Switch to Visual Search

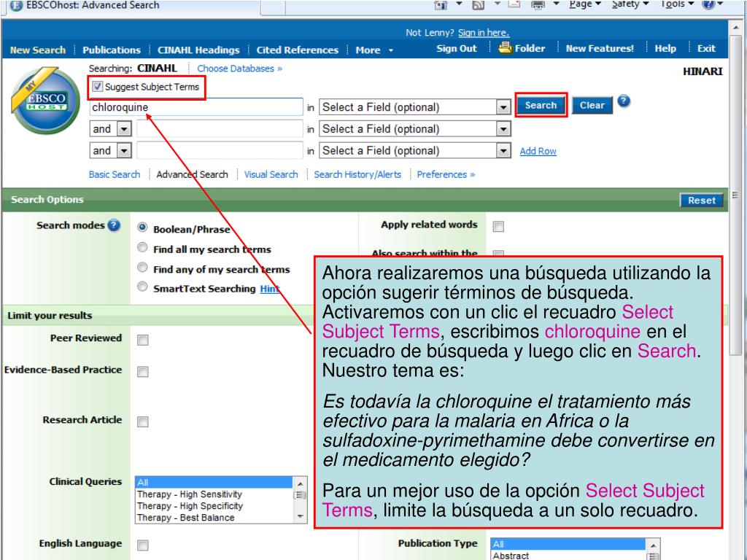pos(271,174)
